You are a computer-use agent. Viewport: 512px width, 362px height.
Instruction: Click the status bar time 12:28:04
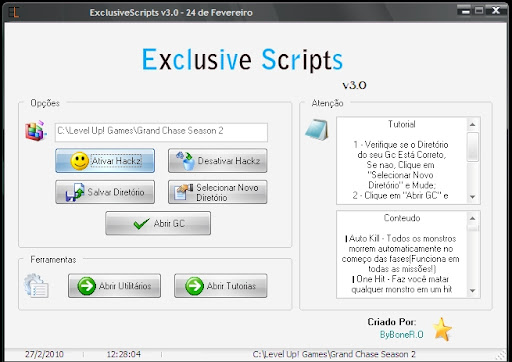coord(124,354)
